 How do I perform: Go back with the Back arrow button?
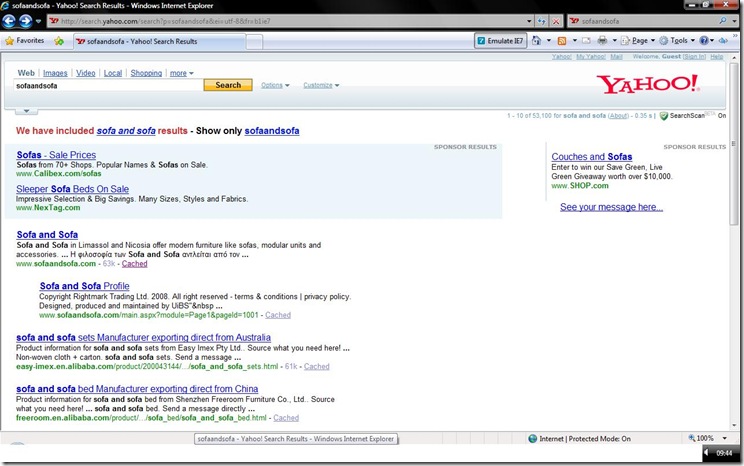(9, 21)
